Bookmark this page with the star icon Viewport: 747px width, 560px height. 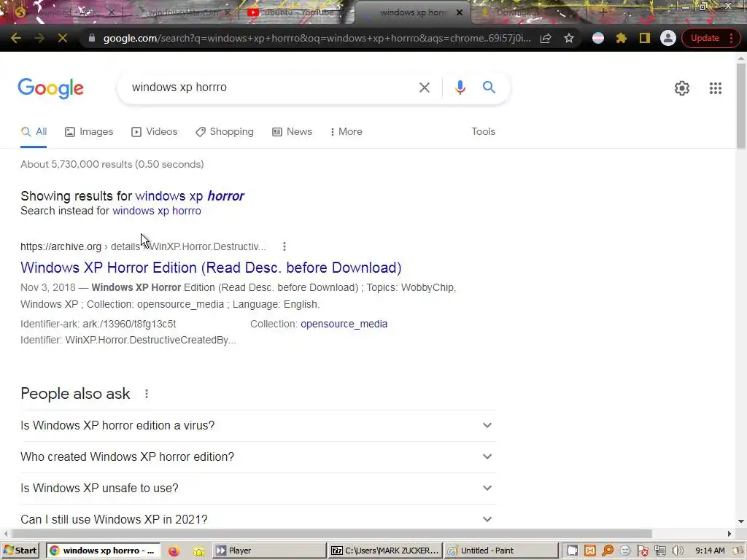point(569,38)
